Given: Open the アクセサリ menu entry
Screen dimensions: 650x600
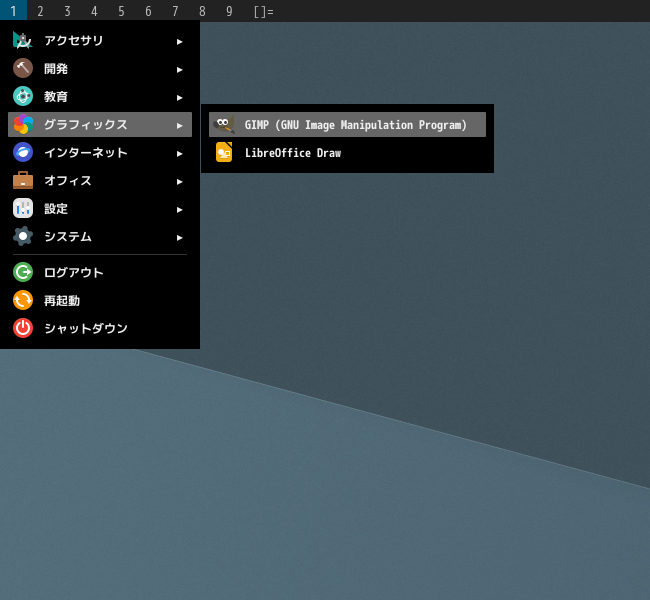Looking at the screenshot, I should tap(100, 40).
